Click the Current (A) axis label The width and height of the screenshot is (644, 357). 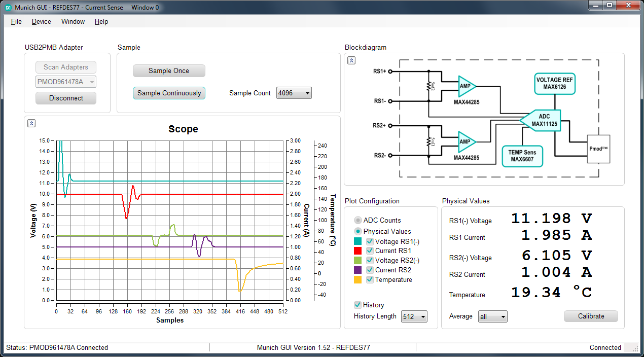click(306, 220)
